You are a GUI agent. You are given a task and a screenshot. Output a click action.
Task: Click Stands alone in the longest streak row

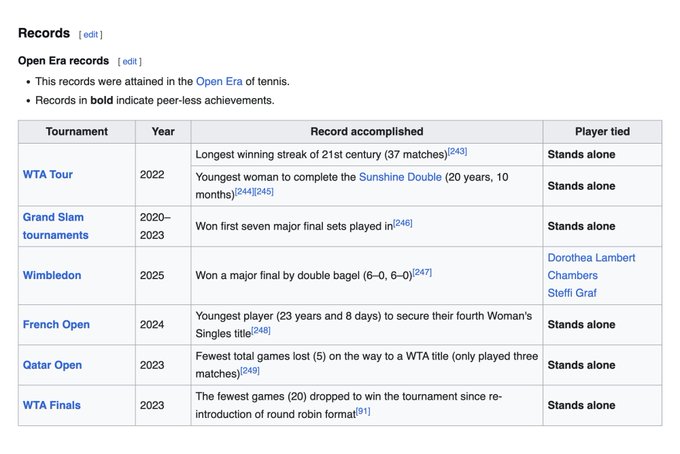pos(581,154)
